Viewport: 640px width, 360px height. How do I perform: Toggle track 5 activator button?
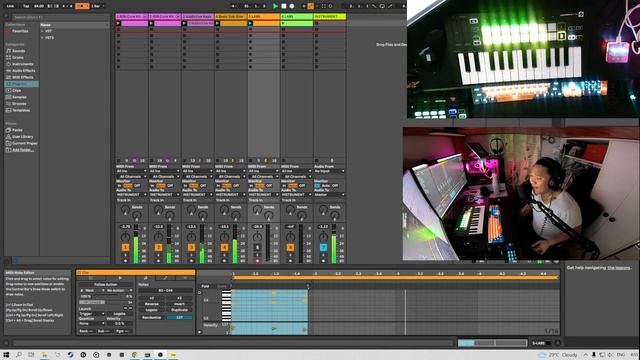(257, 247)
